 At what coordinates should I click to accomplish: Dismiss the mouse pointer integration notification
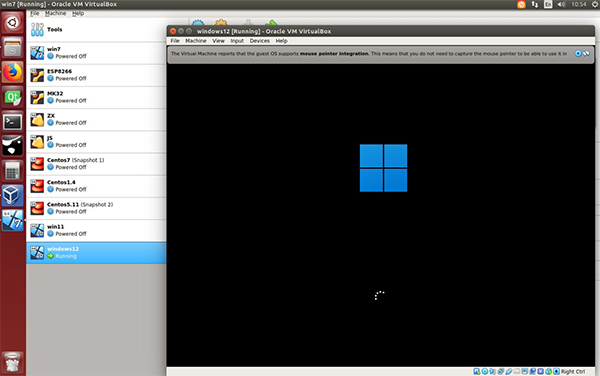pos(578,54)
